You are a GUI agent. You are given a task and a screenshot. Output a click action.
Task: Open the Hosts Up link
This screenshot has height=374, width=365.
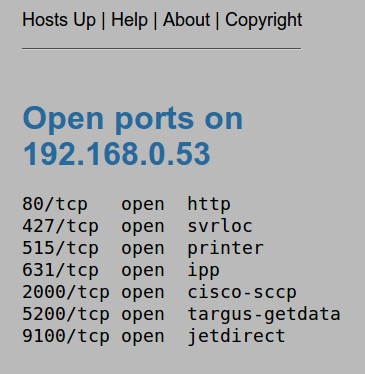(x=59, y=20)
